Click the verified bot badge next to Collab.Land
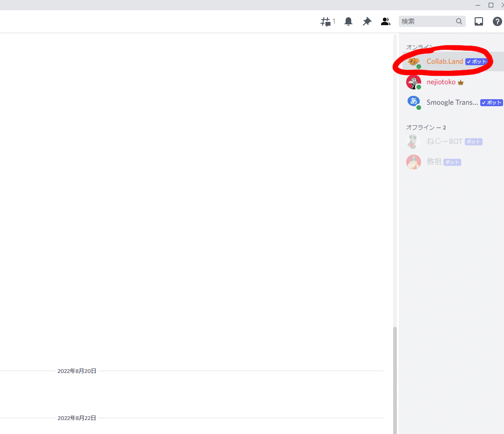This screenshot has height=434, width=504. point(476,61)
